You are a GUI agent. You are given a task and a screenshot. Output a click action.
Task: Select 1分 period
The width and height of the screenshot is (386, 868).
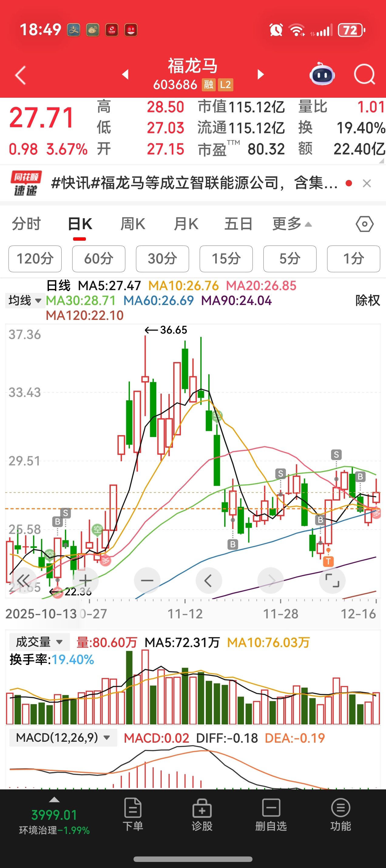353,259
